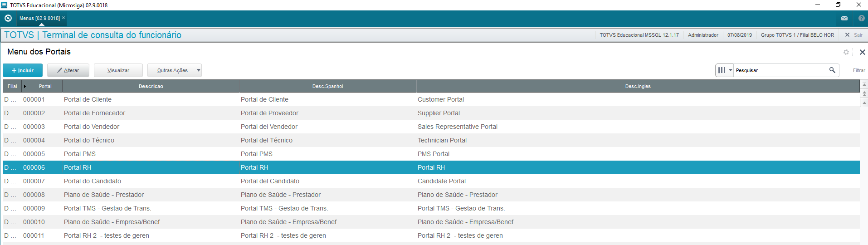Select row 000005 Portal PMS

[x=431, y=154]
